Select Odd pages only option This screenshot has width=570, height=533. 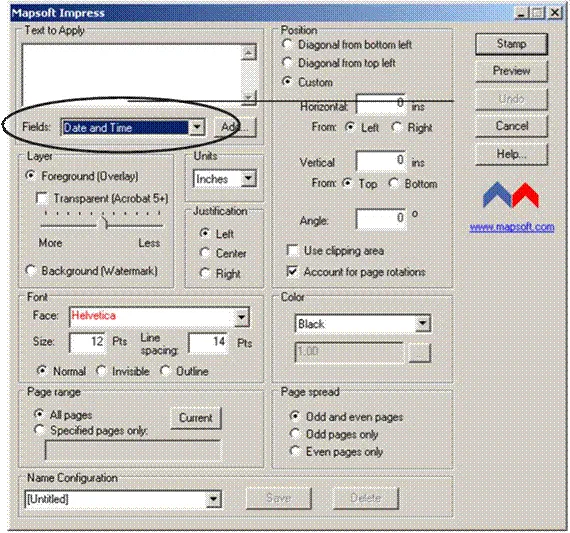point(294,434)
